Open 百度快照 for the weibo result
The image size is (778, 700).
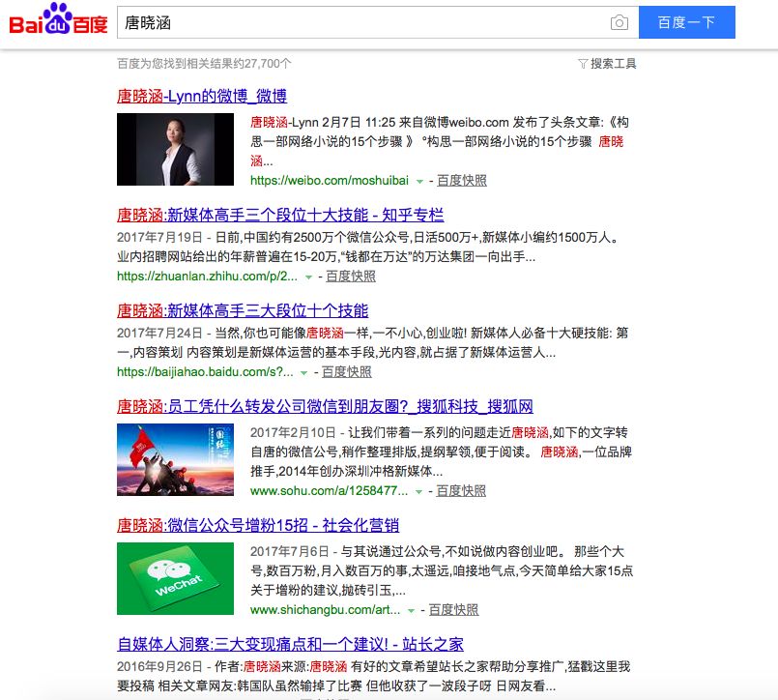coord(461,180)
